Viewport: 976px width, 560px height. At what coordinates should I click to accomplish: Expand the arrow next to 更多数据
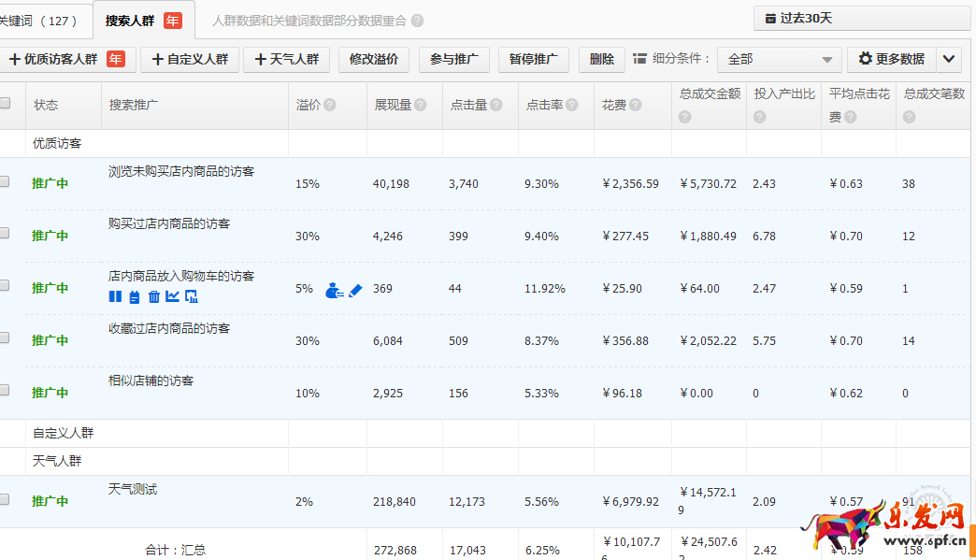click(x=949, y=59)
